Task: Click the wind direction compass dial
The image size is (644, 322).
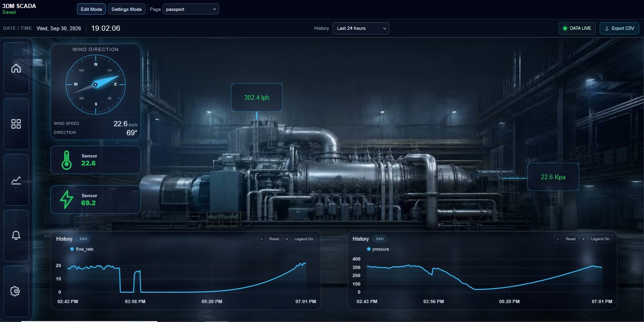Action: coord(96,85)
